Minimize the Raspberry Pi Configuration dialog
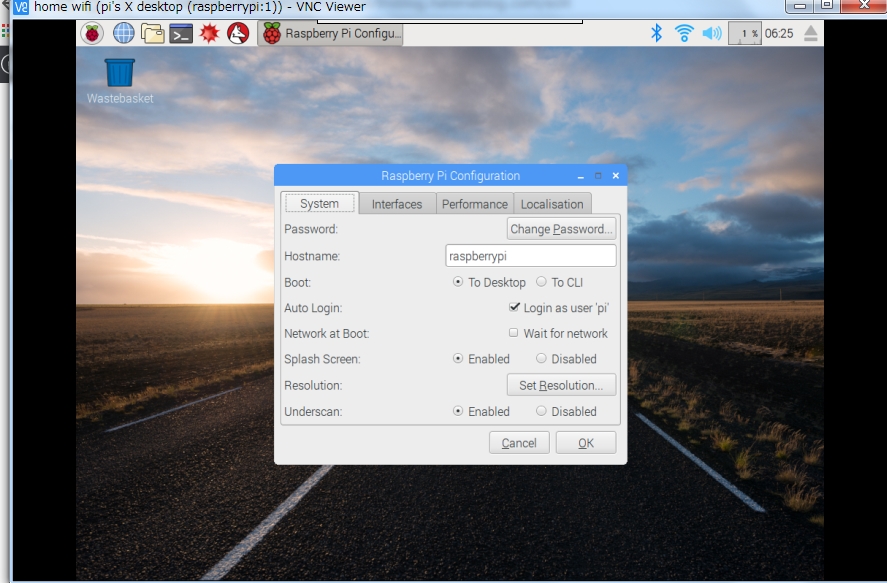Viewport: 887px width, 583px height. 580,176
